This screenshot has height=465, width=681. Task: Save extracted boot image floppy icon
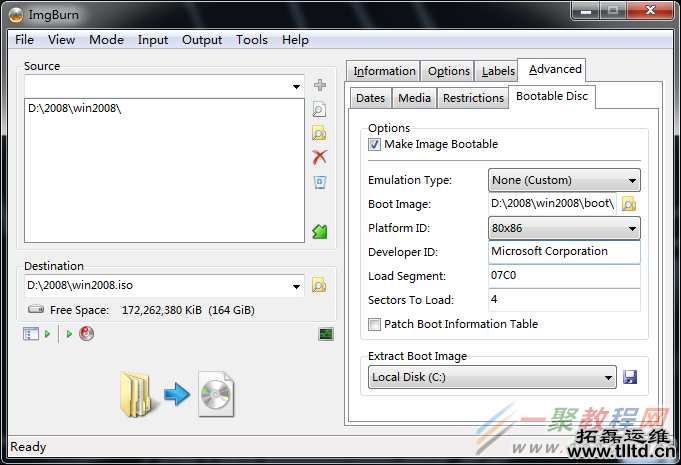point(630,377)
